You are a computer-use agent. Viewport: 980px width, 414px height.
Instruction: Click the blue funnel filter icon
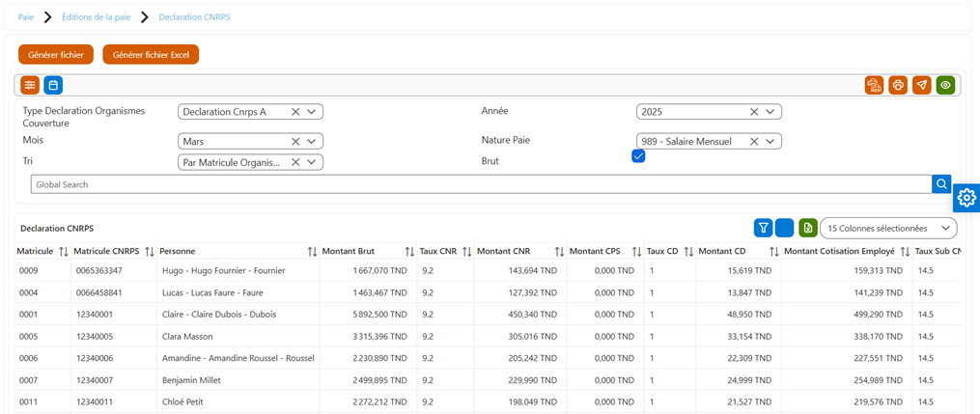763,228
